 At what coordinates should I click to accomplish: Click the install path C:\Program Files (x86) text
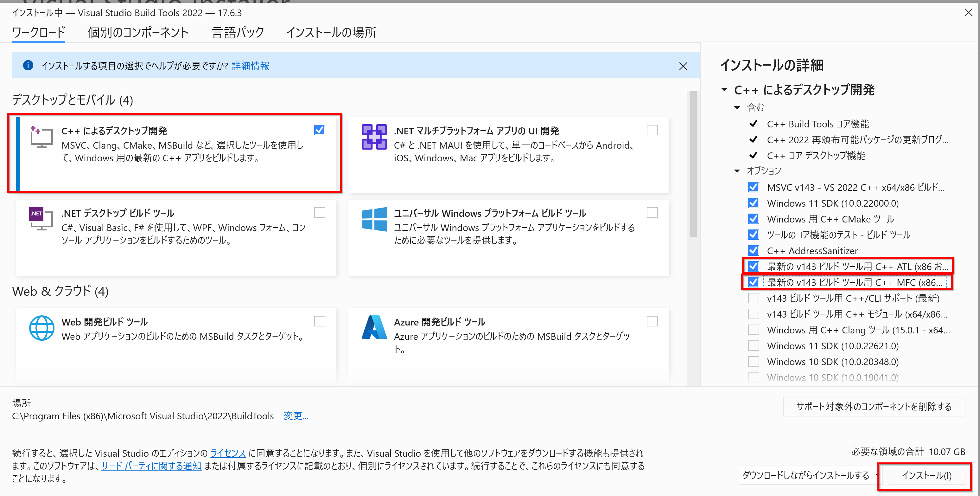[143, 416]
